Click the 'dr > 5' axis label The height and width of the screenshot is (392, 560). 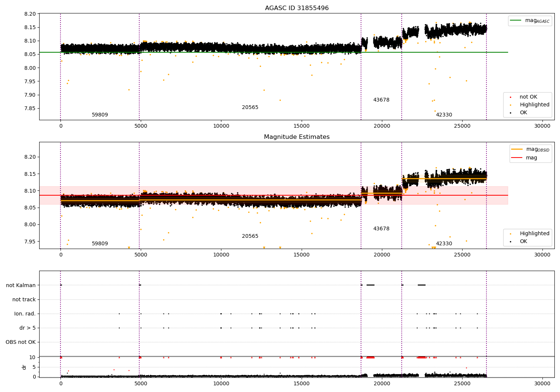point(28,328)
